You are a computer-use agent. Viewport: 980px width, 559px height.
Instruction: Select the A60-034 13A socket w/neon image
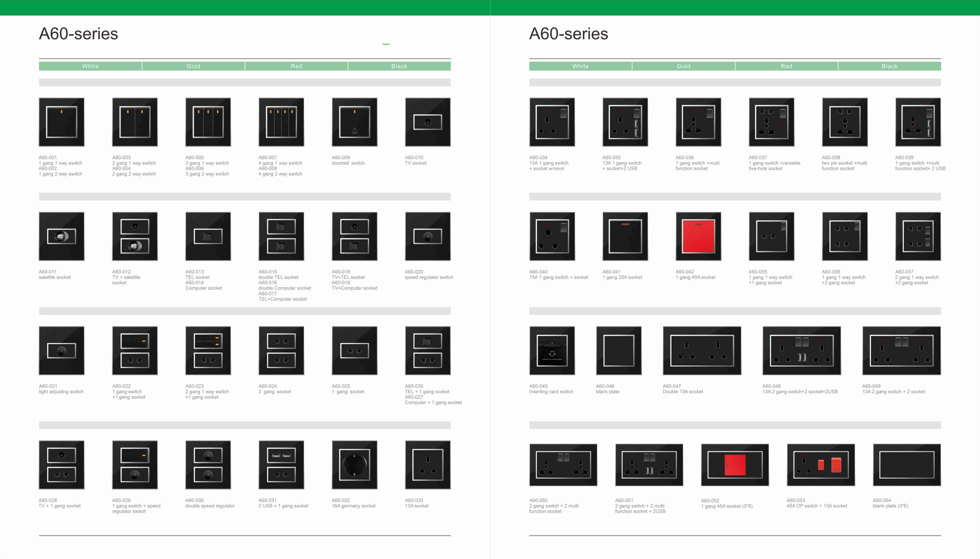click(552, 122)
